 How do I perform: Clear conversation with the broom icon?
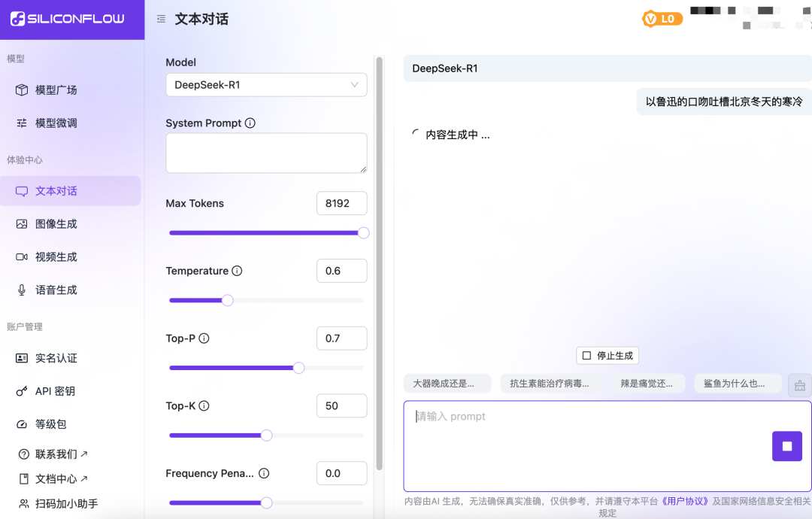[x=800, y=385]
